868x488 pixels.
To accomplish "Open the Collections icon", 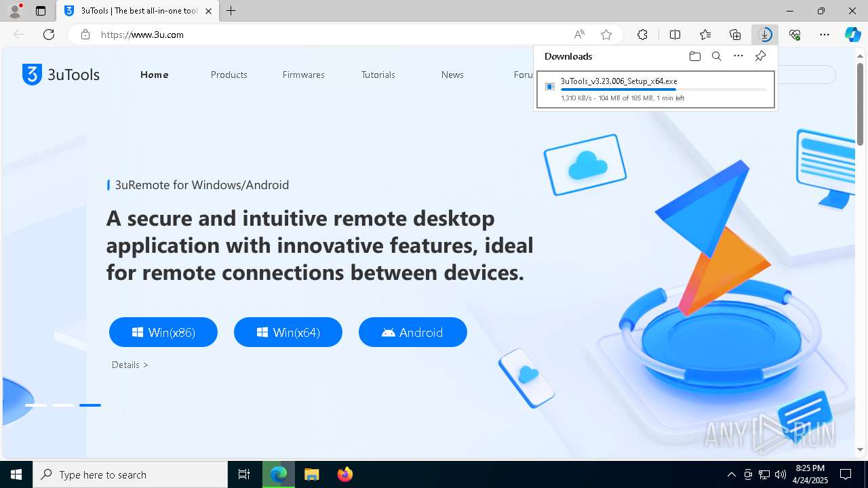I will click(x=735, y=35).
